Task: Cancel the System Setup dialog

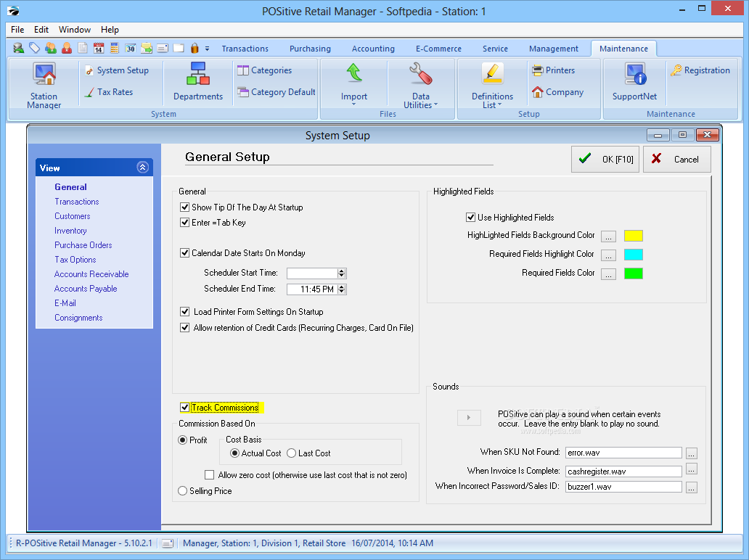Action: [677, 160]
